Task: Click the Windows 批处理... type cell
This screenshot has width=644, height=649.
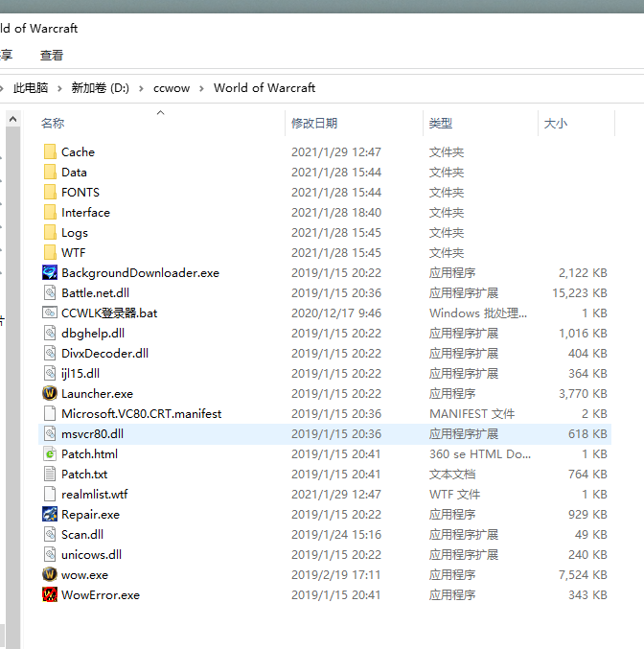Action: coord(478,313)
